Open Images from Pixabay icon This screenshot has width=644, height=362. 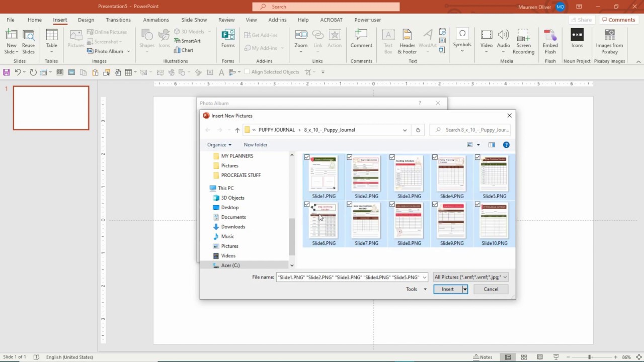click(x=609, y=42)
